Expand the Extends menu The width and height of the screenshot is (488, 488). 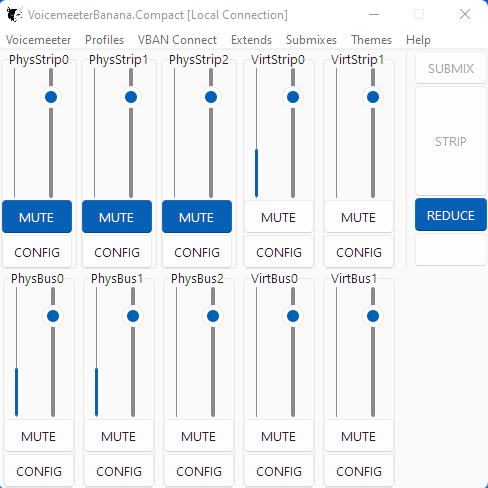[x=251, y=40]
